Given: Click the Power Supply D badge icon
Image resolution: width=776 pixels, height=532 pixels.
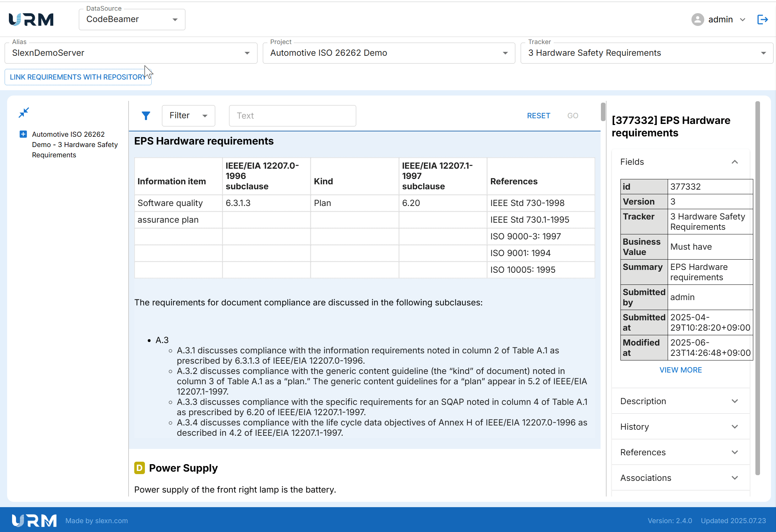Looking at the screenshot, I should 139,468.
